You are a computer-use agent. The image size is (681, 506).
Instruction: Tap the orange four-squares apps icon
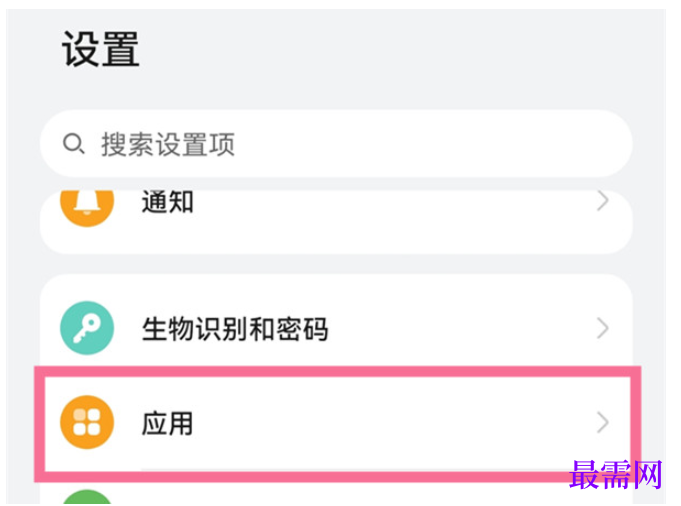click(87, 422)
